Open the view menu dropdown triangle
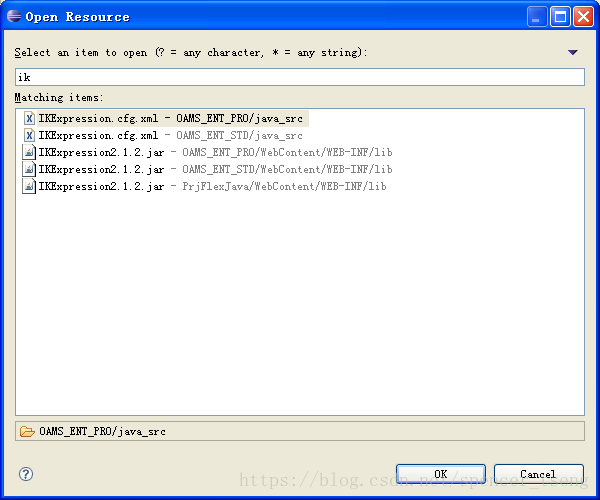Image resolution: width=600 pixels, height=500 pixels. [573, 52]
